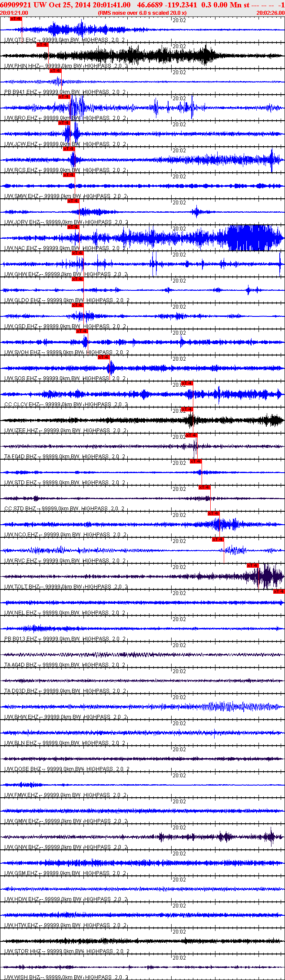Viewport: 285px width, 980px height.
Task: Click the red pick marker on UW.RVC trace
Action: pyautogui.click(x=218, y=539)
